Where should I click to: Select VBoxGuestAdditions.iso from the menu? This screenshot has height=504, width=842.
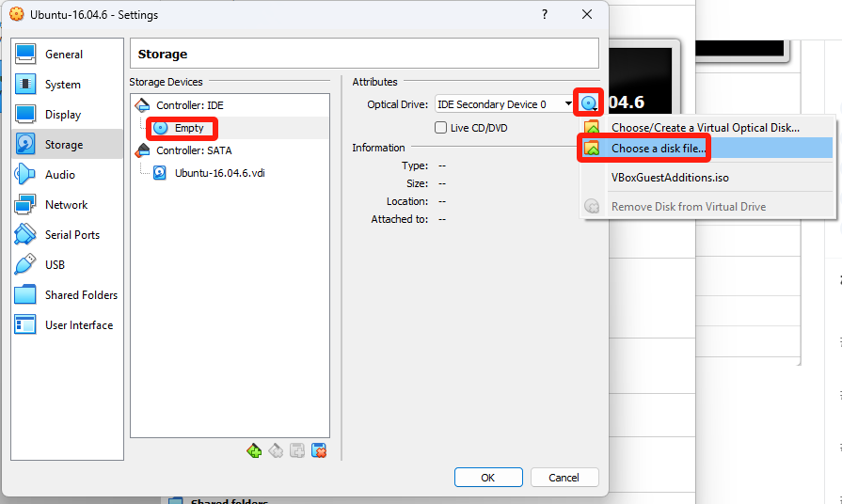(707, 178)
